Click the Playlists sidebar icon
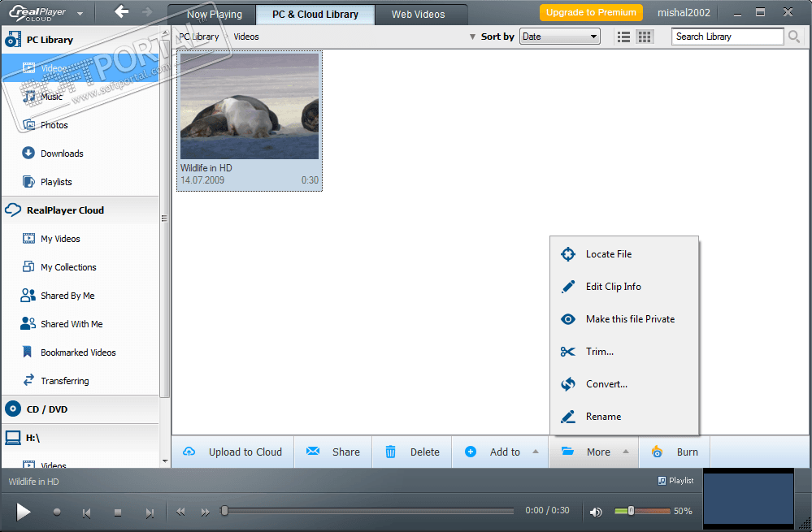This screenshot has height=532, width=812. pos(28,182)
